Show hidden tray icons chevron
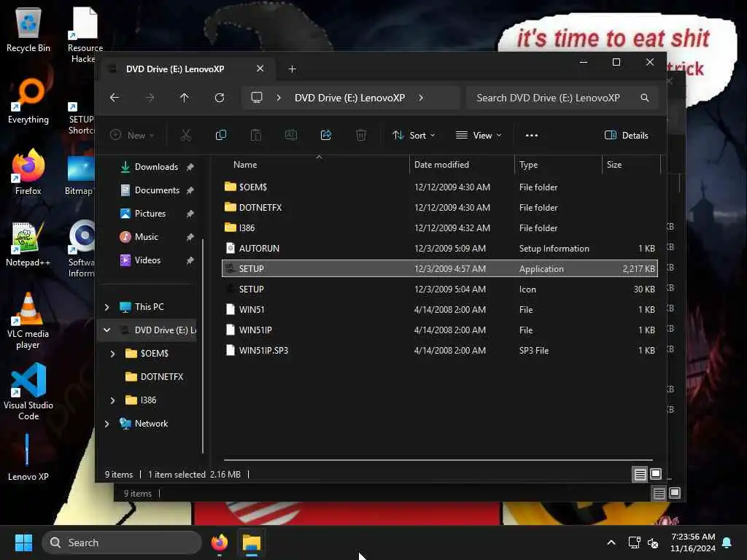 point(611,542)
